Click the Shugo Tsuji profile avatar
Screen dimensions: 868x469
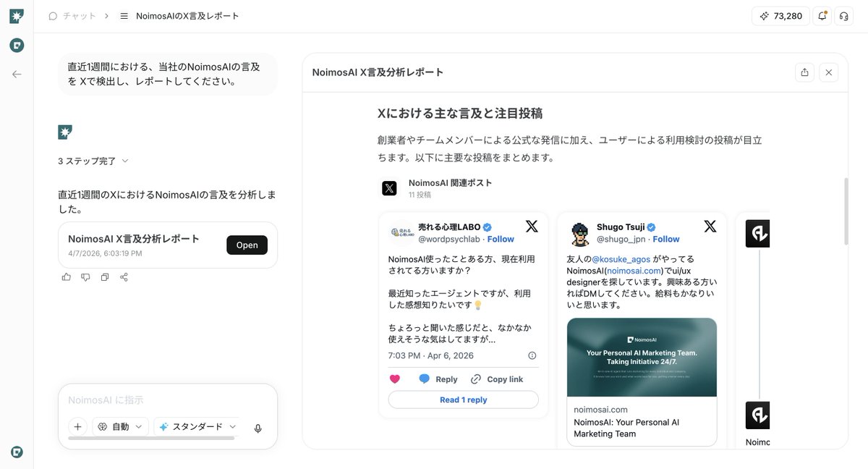580,232
